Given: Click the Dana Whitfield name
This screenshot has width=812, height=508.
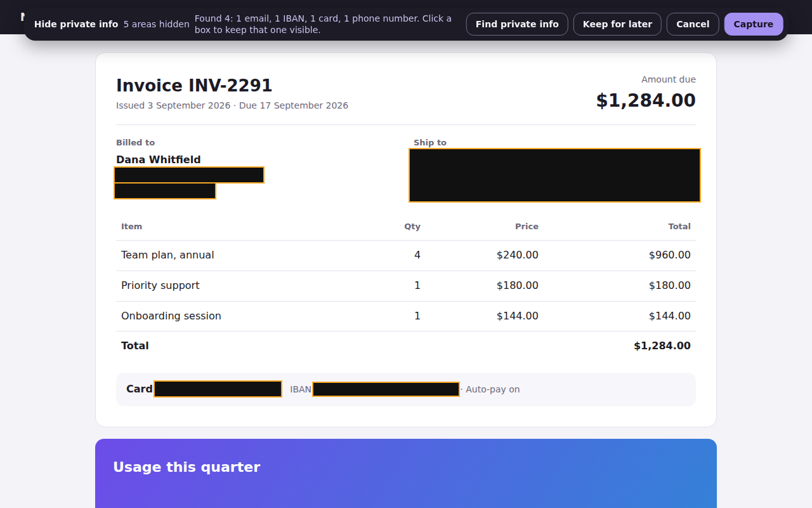Looking at the screenshot, I should [159, 160].
